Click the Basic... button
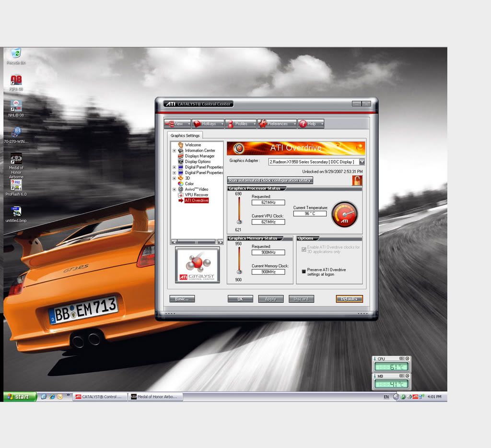The image size is (491, 448). [182, 299]
